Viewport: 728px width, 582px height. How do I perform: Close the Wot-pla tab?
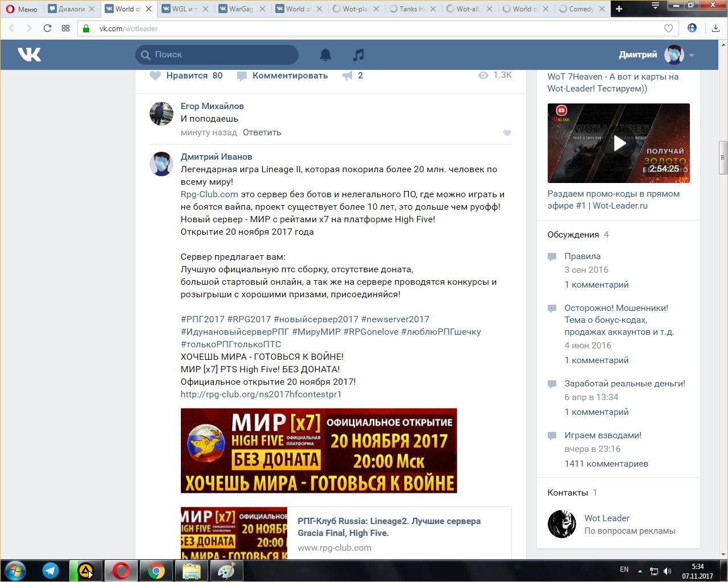tap(375, 9)
